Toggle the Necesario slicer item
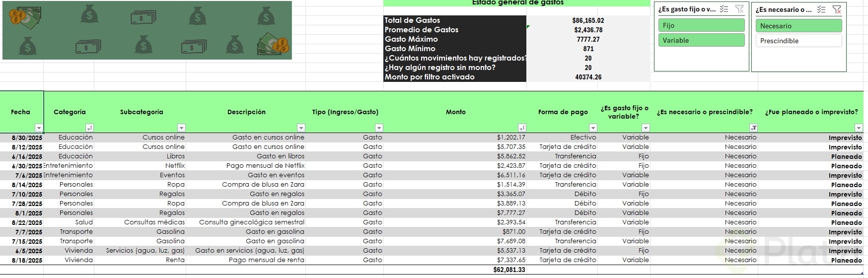The image size is (868, 278). (798, 26)
